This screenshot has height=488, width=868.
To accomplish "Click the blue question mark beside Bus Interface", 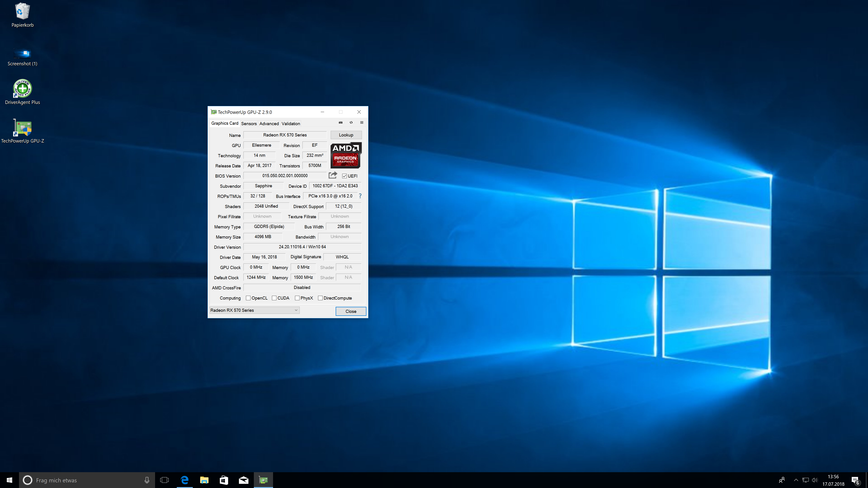I will point(360,196).
